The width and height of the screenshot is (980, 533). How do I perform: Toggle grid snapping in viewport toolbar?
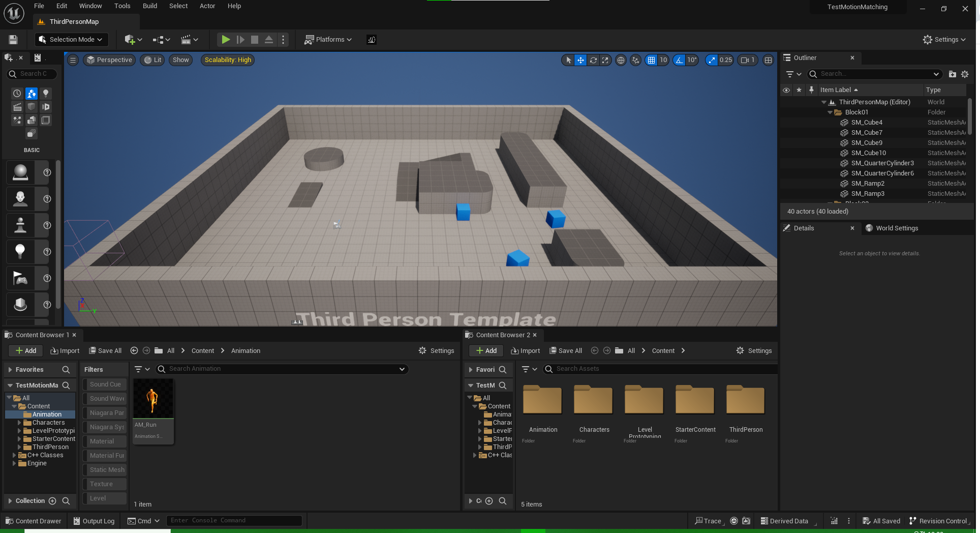click(651, 60)
